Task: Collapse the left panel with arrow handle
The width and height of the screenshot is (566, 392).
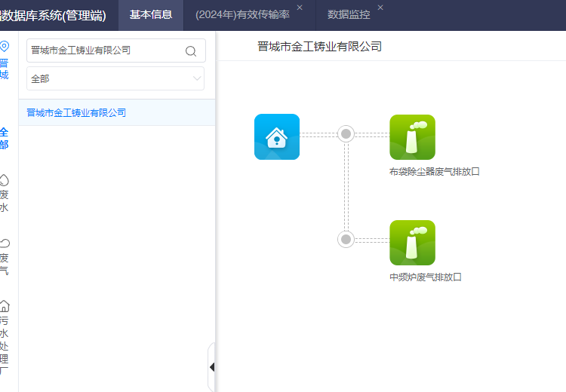Action: (x=212, y=367)
